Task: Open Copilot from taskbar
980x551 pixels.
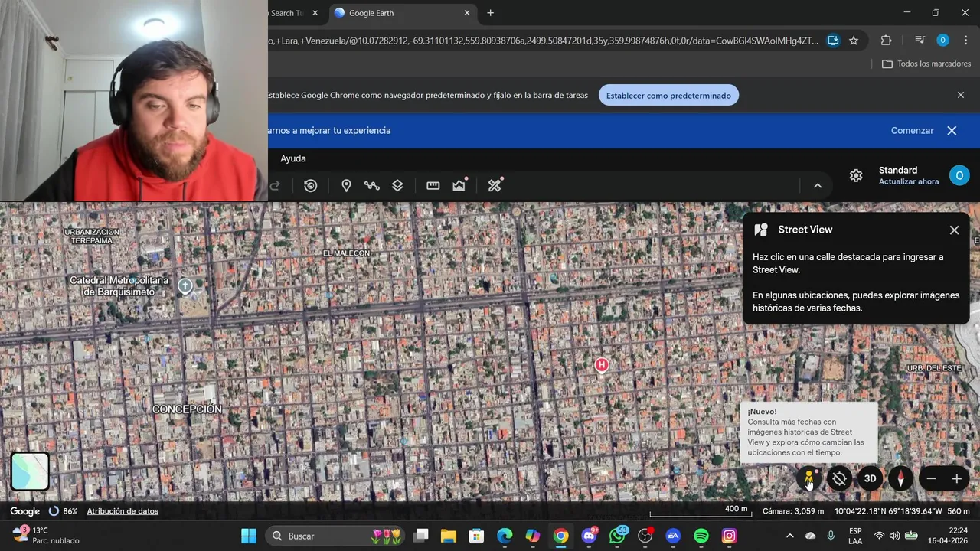Action: point(533,536)
